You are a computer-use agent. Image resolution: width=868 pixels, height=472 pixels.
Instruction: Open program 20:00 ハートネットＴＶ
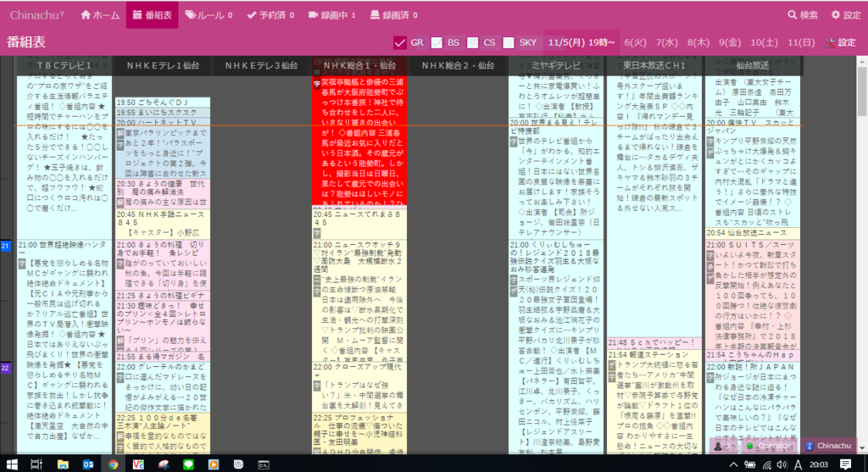pyautogui.click(x=163, y=148)
